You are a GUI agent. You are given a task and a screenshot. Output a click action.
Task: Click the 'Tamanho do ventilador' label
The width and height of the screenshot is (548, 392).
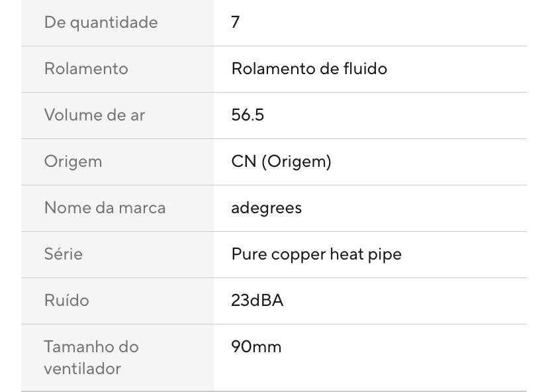(x=91, y=358)
